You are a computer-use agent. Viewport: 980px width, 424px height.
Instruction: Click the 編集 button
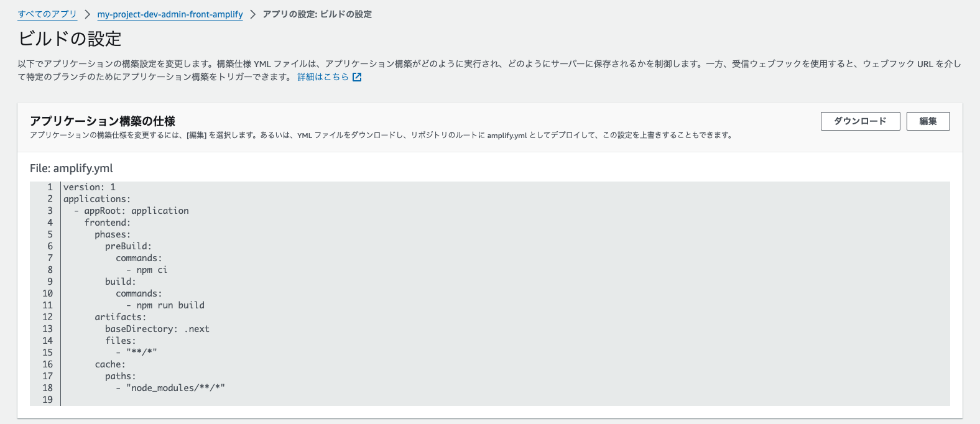pyautogui.click(x=928, y=121)
